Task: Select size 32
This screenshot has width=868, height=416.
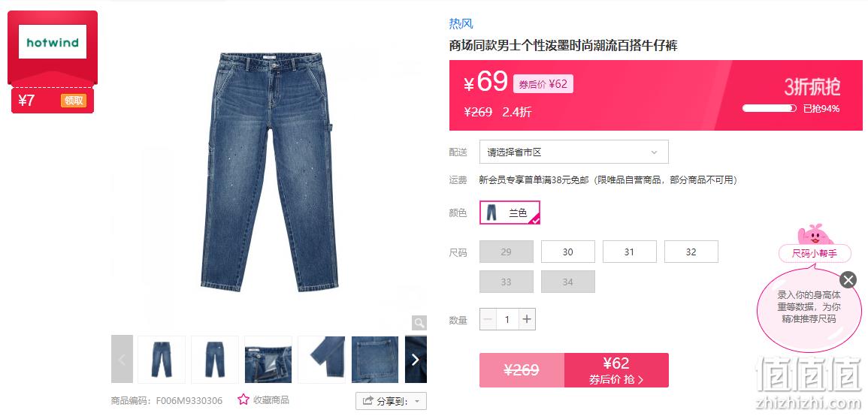Action: pyautogui.click(x=691, y=252)
